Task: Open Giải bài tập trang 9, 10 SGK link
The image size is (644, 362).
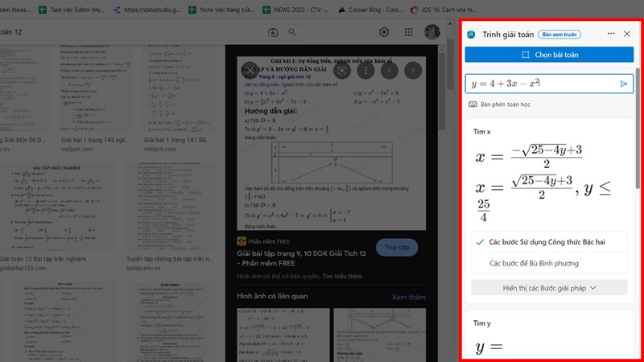Action: pos(301,258)
